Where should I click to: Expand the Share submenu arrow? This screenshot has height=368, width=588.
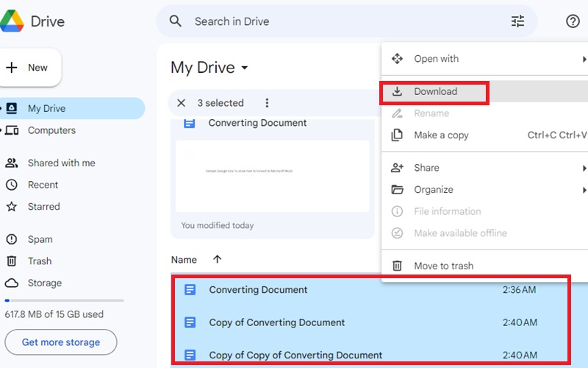[584, 168]
